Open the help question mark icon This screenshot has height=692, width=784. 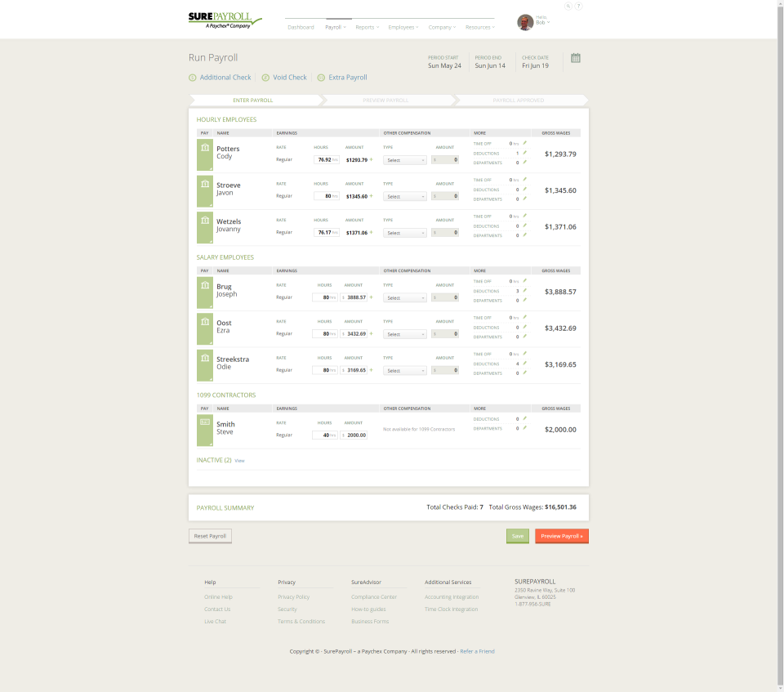pyautogui.click(x=578, y=6)
